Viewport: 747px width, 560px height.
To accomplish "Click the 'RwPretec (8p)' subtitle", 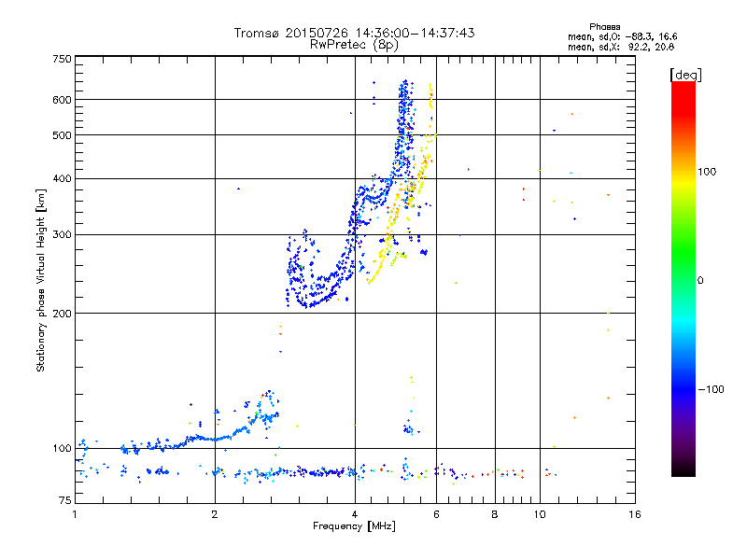I will 354,45.
